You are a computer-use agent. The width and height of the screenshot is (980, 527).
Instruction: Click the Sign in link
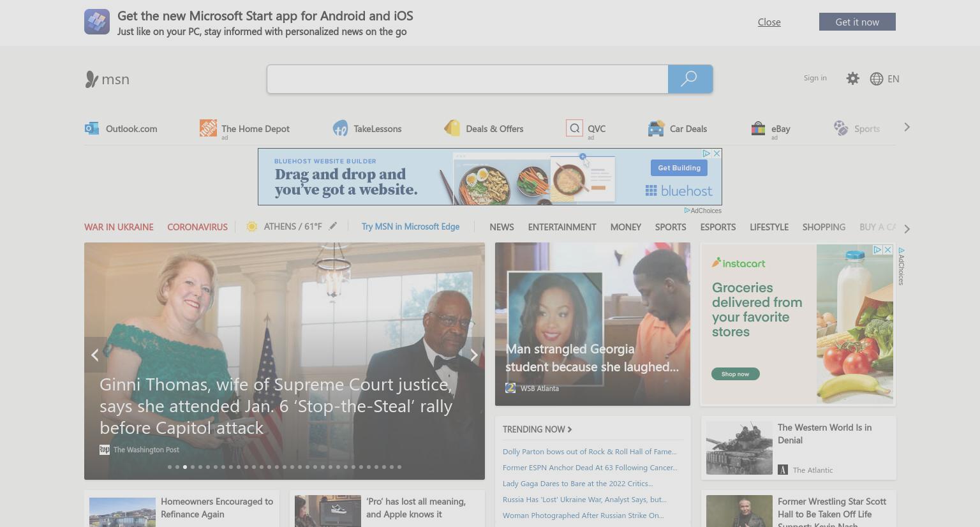click(815, 78)
